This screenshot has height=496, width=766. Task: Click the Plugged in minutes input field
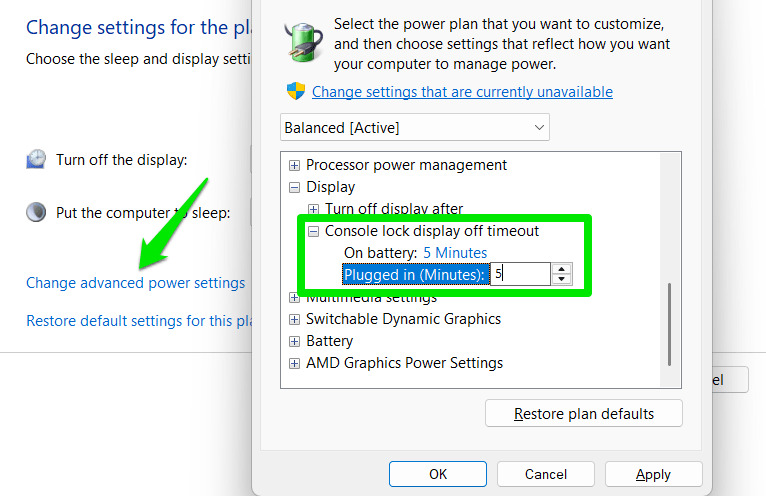[519, 274]
